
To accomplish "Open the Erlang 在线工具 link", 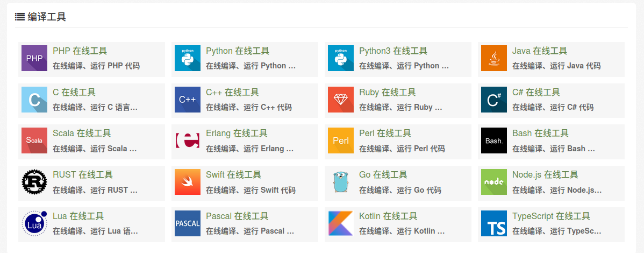I will pyautogui.click(x=237, y=133).
